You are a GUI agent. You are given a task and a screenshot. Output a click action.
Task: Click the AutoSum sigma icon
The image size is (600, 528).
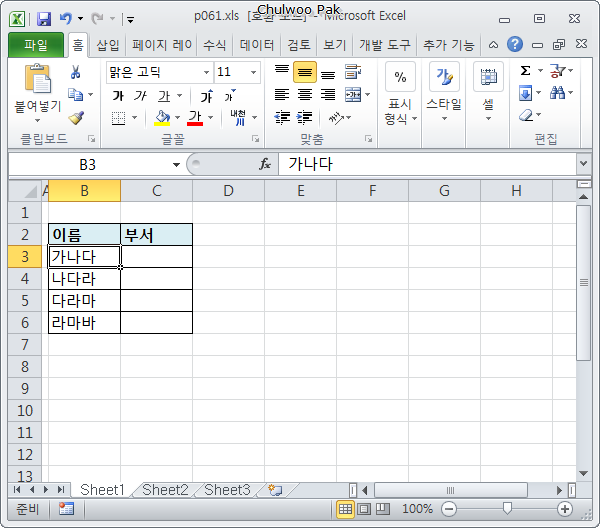click(525, 70)
